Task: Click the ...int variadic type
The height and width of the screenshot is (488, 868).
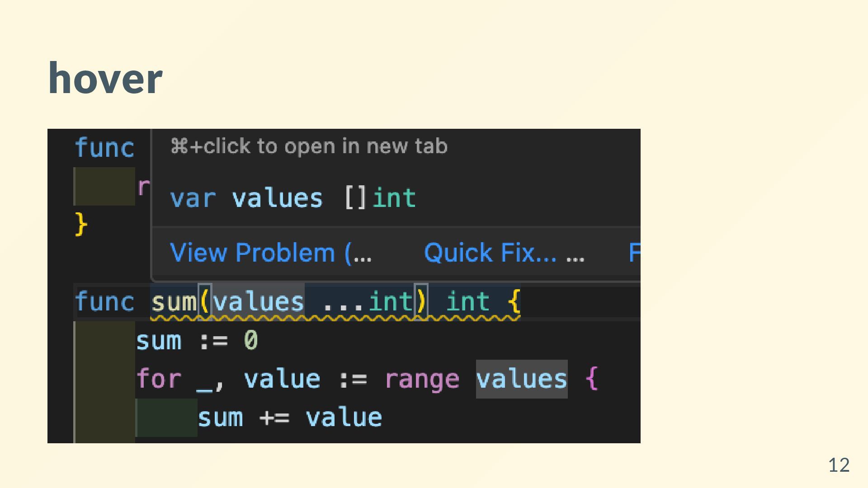Action: click(x=368, y=302)
